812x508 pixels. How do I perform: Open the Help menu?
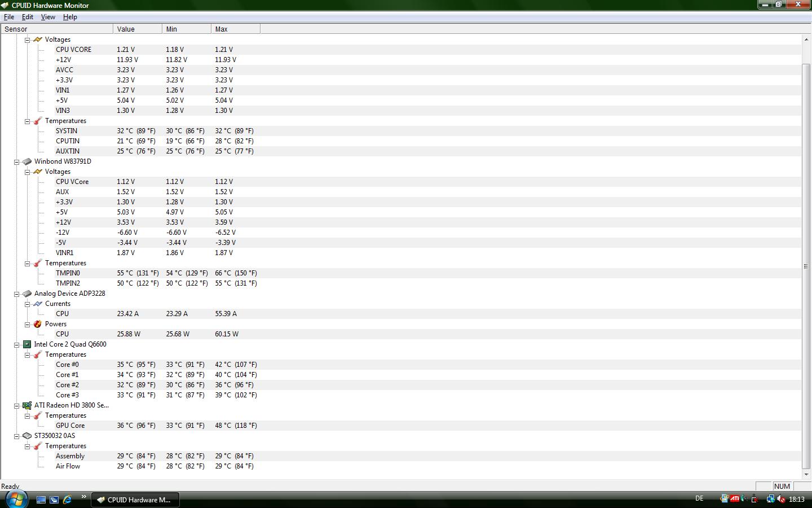point(70,17)
